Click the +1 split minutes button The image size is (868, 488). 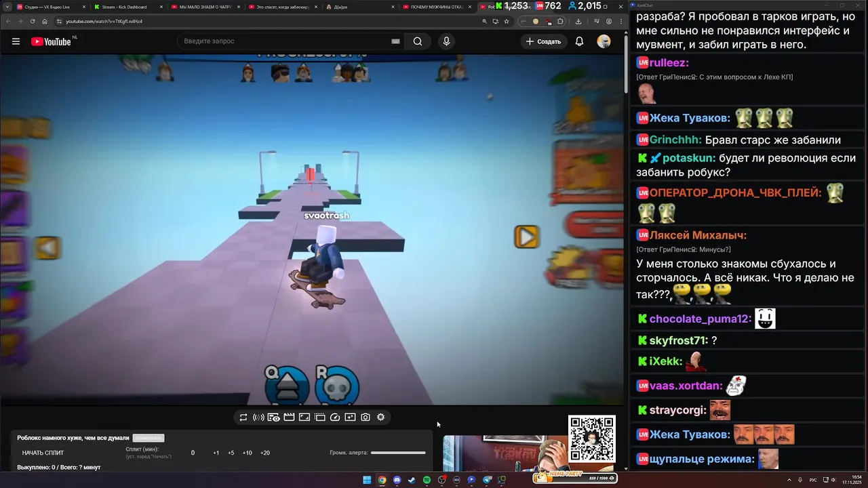216,453
